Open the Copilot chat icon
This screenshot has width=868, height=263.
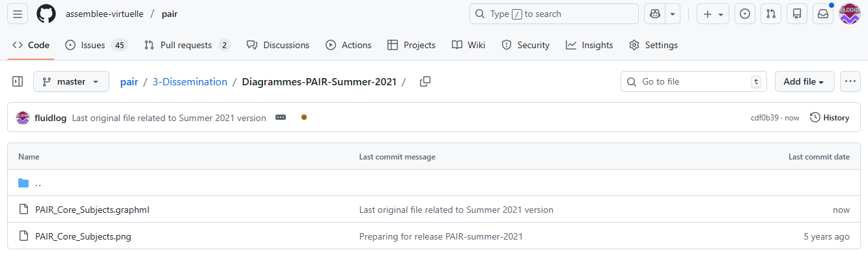click(x=654, y=14)
